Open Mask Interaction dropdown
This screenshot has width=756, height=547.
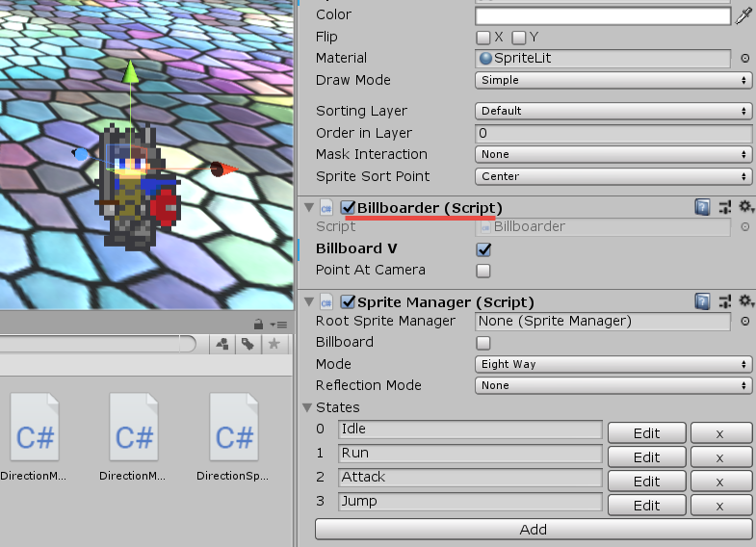pyautogui.click(x=613, y=154)
